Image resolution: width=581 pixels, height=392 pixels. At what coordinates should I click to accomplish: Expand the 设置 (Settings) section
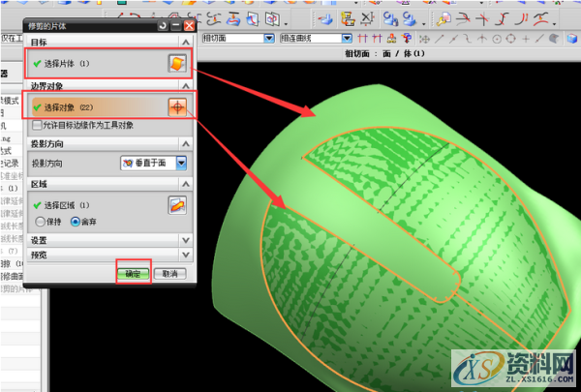tap(108, 239)
